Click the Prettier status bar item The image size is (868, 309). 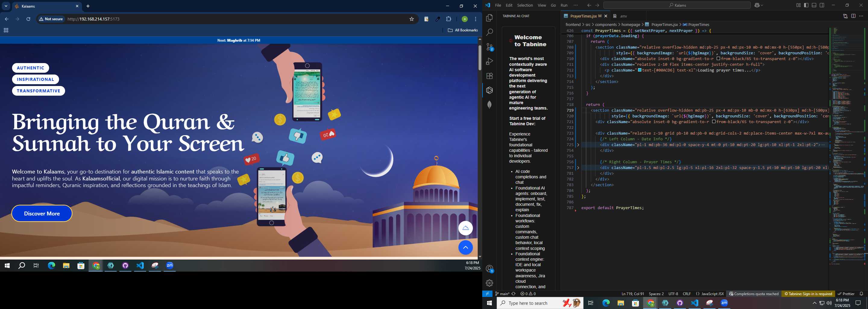pos(846,294)
